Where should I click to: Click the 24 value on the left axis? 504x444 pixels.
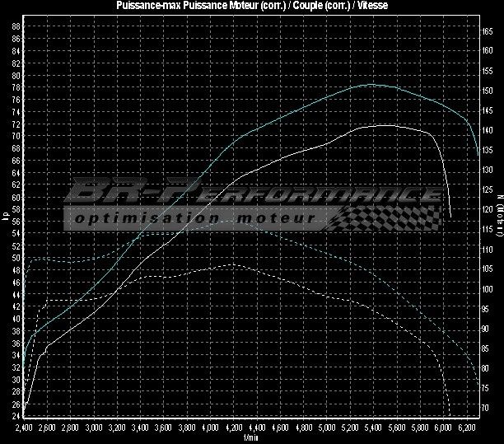point(16,418)
